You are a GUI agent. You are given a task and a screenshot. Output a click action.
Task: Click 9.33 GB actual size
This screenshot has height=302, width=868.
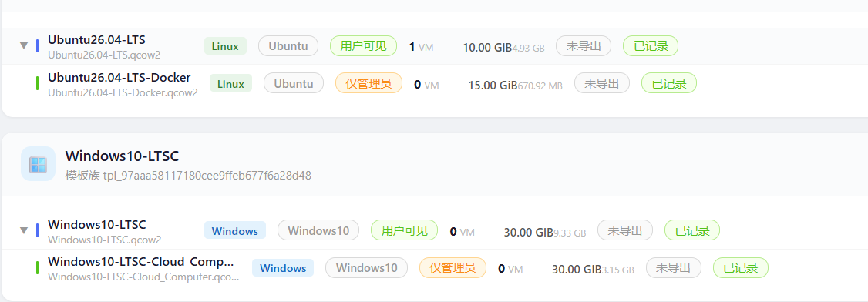coord(570,233)
